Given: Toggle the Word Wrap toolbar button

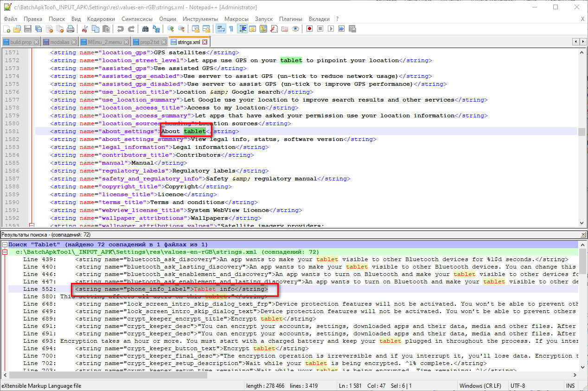Looking at the screenshot, I should point(221,29).
